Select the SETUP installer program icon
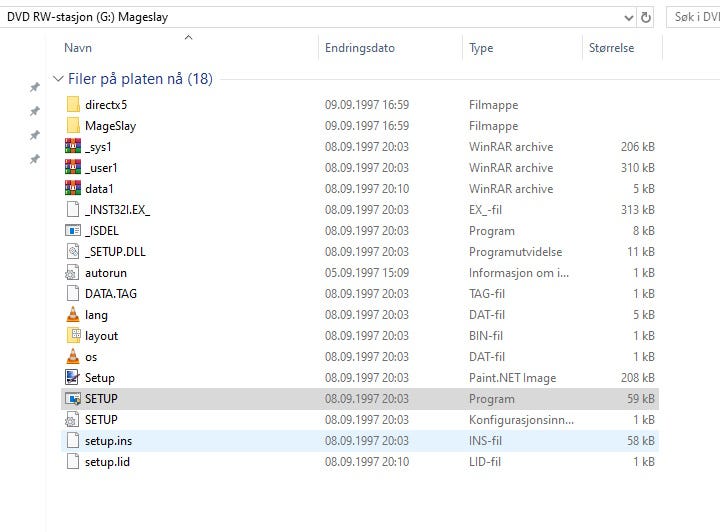 pyautogui.click(x=73, y=398)
